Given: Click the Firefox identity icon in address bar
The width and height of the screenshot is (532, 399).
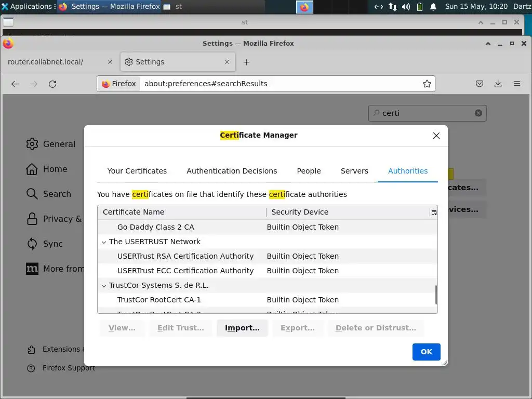Looking at the screenshot, I should [119, 84].
